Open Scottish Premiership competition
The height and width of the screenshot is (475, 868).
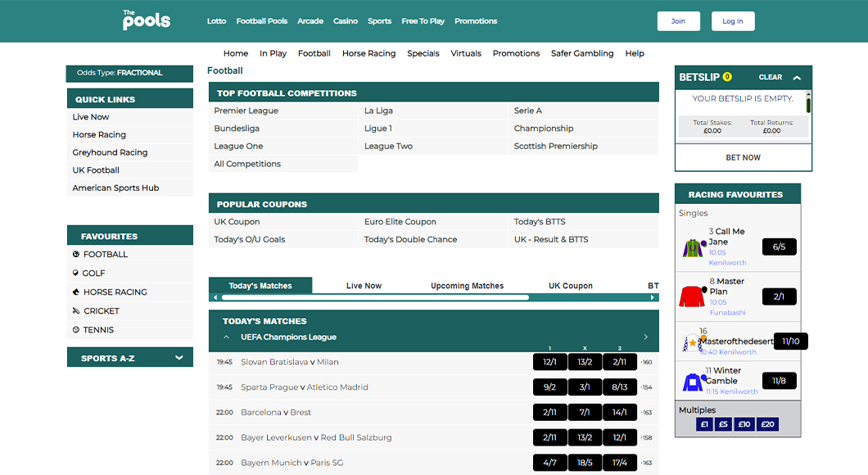[556, 146]
